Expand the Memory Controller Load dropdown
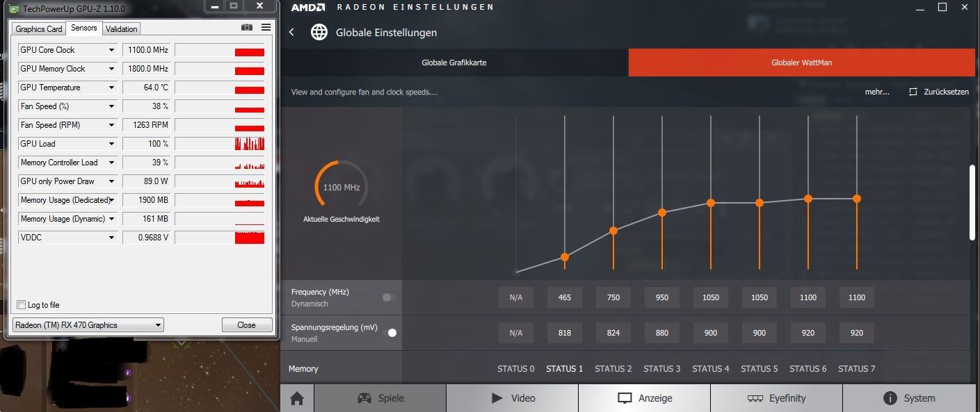Viewport: 980px width, 412px height. coord(111,163)
